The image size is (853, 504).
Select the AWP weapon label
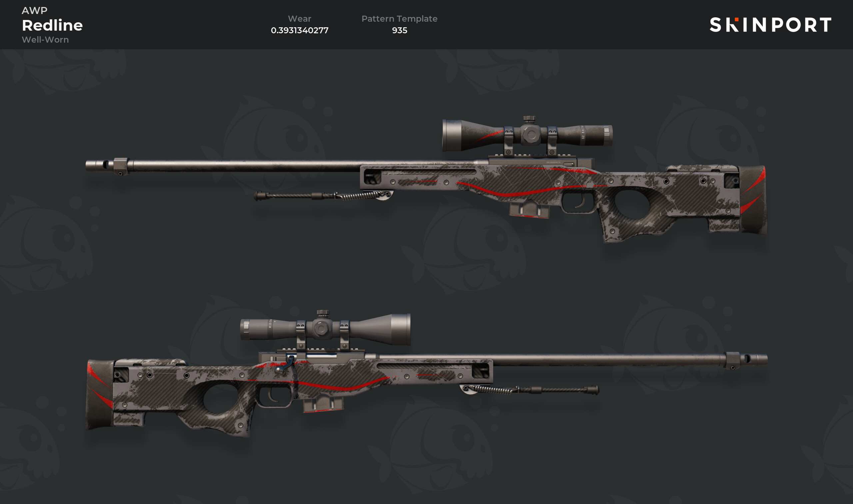point(35,11)
